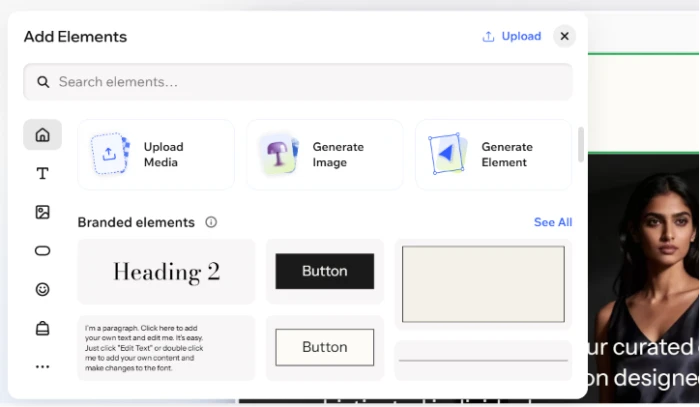Add the Heading 2 branded element
This screenshot has height=407, width=700.
[x=166, y=271]
